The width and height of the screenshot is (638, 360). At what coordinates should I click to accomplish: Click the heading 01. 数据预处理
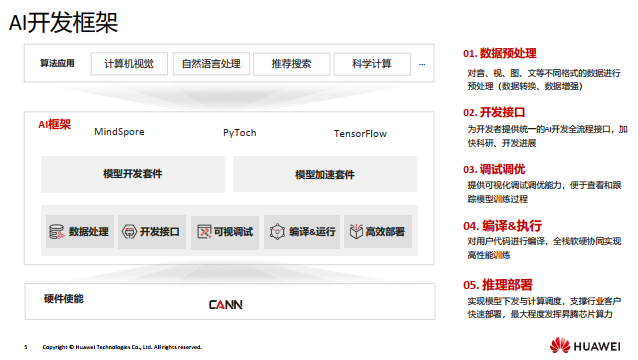point(500,53)
